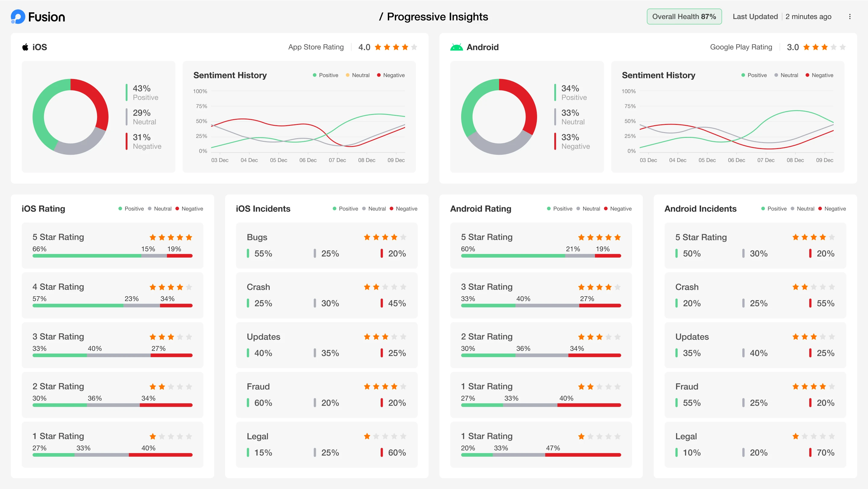This screenshot has width=868, height=489.
Task: Click the Progressive Insights breadcrumb title
Action: [x=437, y=17]
